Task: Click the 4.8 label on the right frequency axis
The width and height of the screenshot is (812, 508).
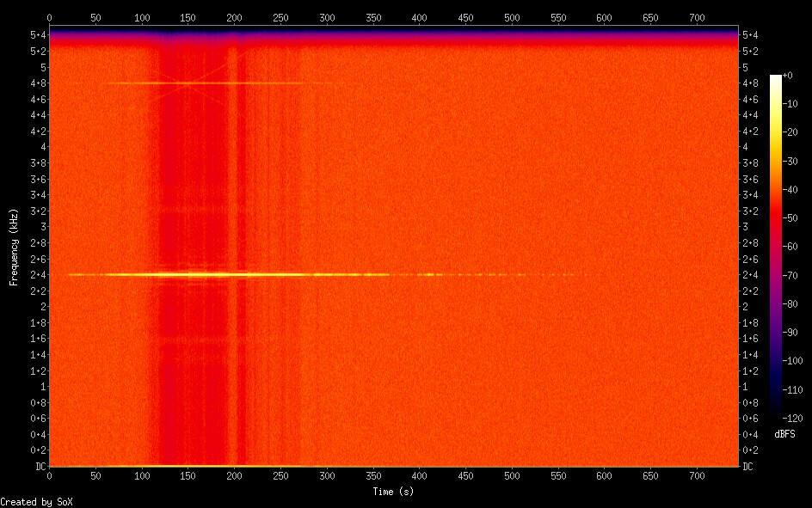Action: tap(751, 83)
